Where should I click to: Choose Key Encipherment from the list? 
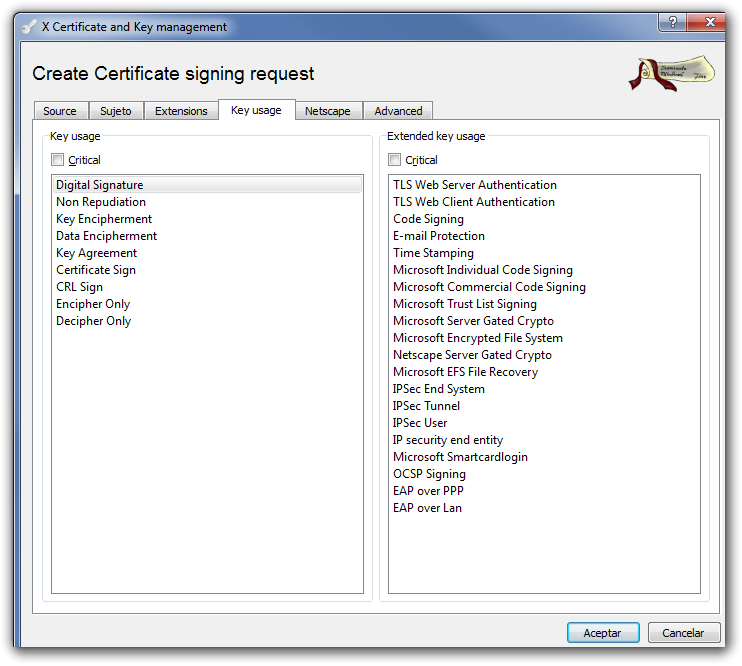(104, 219)
